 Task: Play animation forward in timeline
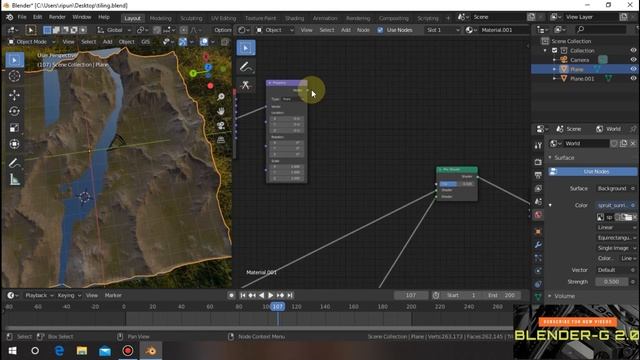(271, 295)
